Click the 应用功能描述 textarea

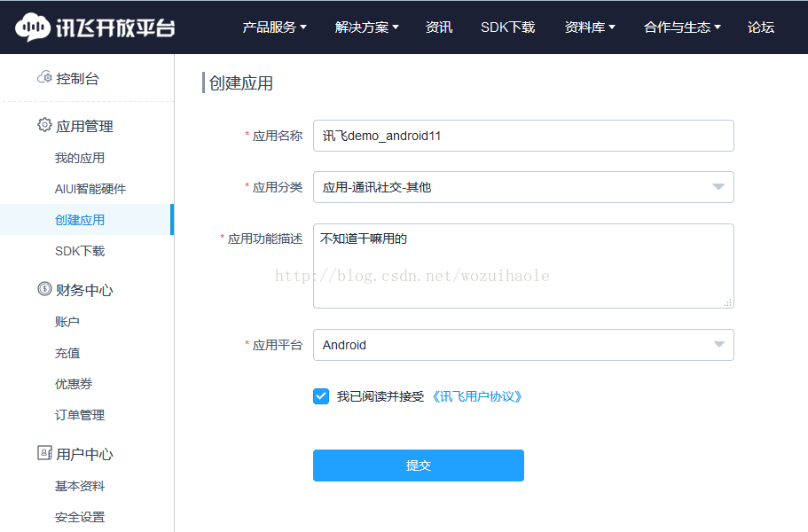click(x=523, y=266)
